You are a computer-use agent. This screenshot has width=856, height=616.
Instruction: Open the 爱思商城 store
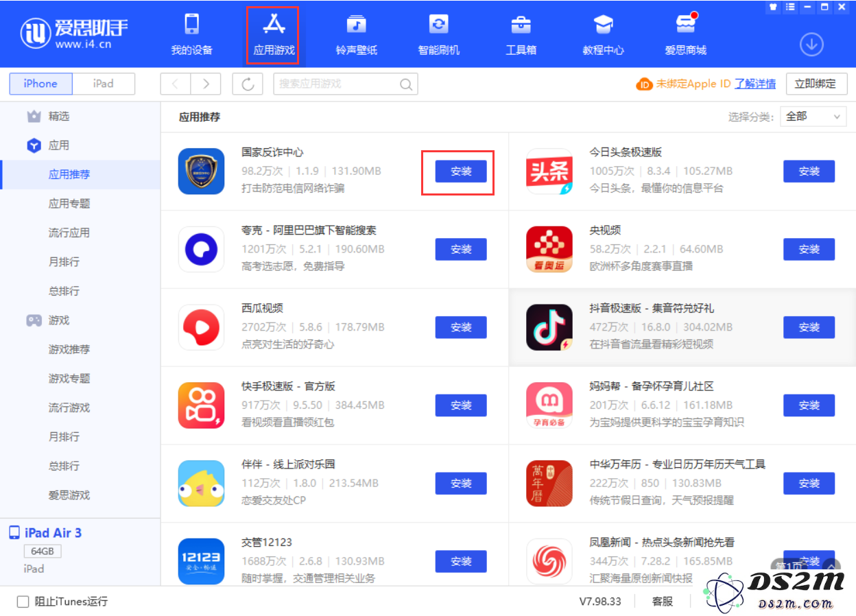[685, 34]
